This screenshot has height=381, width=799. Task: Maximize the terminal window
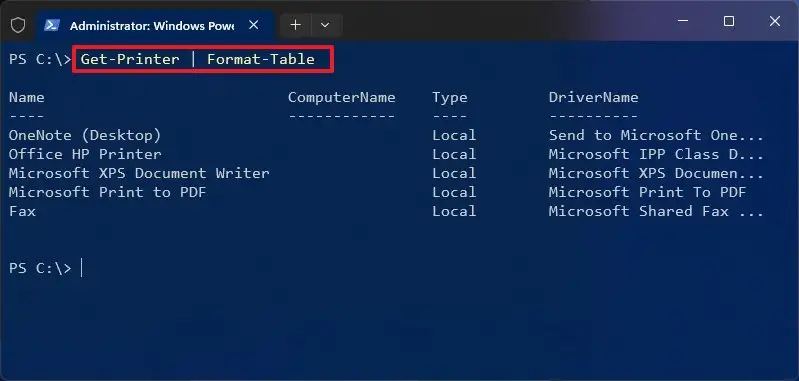tap(729, 21)
